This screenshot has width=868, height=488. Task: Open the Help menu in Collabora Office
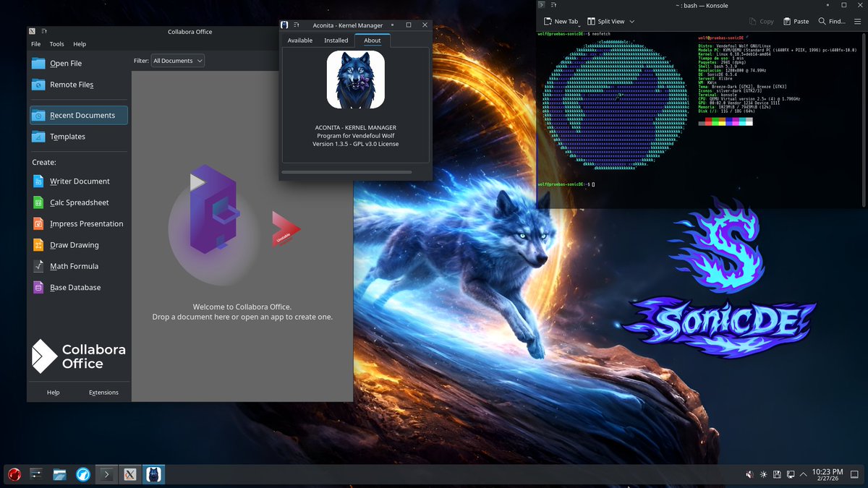tap(80, 44)
